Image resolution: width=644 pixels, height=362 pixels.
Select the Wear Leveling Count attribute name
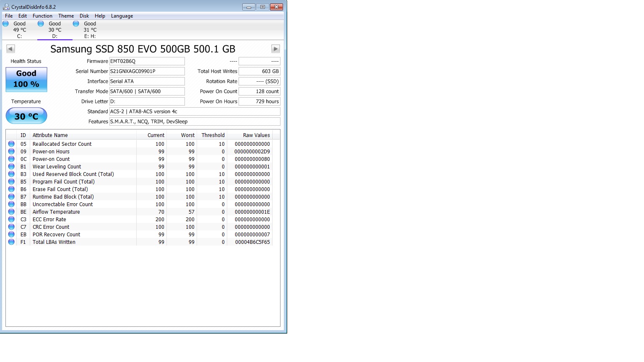[x=57, y=167]
